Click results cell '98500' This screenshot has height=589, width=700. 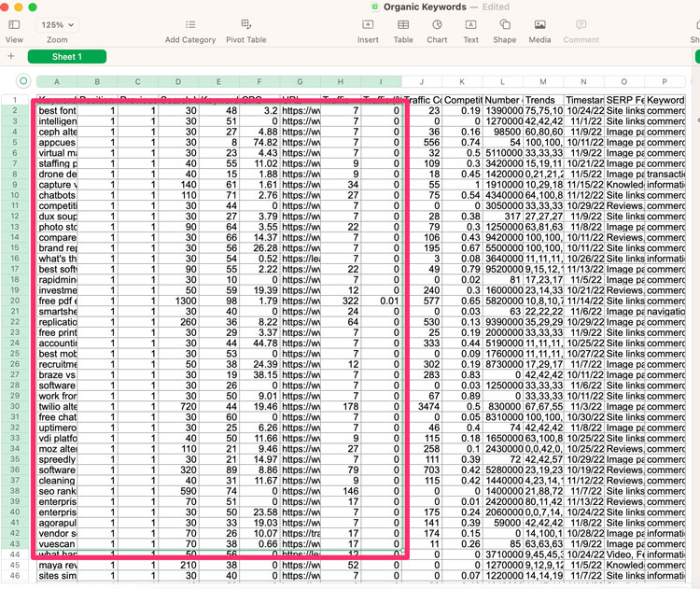[503, 132]
